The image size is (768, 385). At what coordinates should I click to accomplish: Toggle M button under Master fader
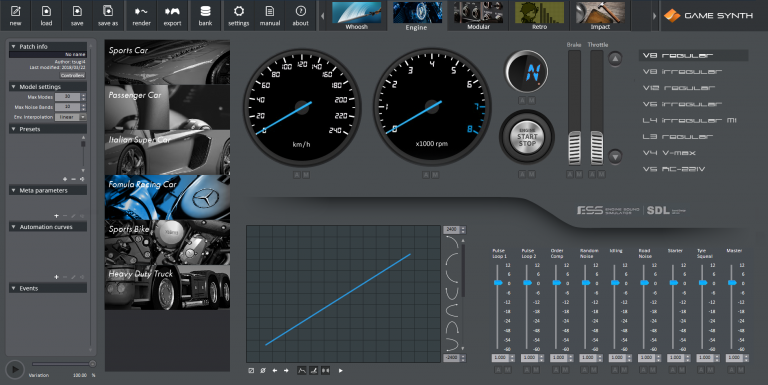click(x=742, y=370)
